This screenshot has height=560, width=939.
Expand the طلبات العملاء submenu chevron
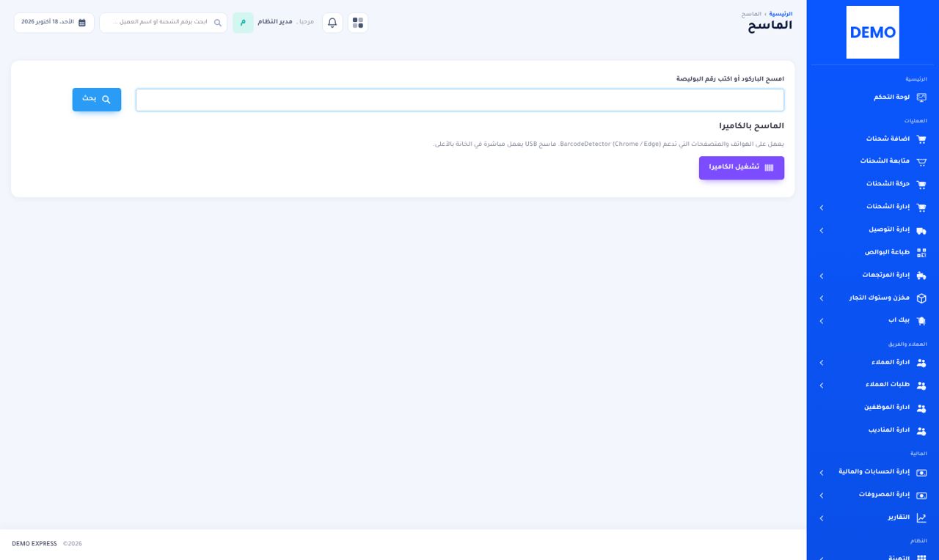tap(822, 386)
